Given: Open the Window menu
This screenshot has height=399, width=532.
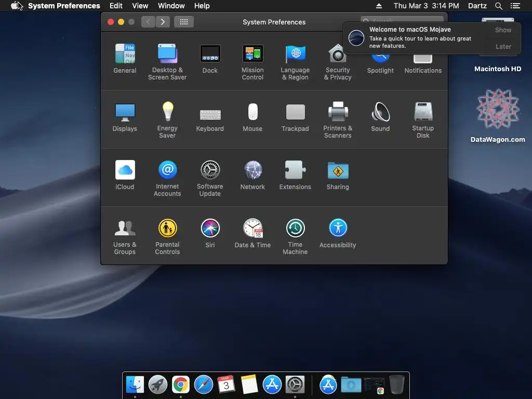Looking at the screenshot, I should tap(171, 6).
